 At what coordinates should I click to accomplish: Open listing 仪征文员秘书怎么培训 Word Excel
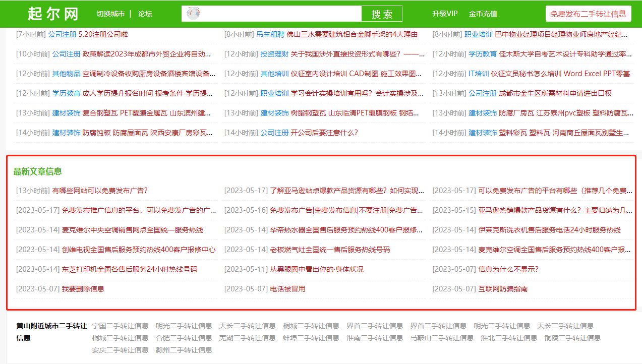pyautogui.click(x=560, y=74)
